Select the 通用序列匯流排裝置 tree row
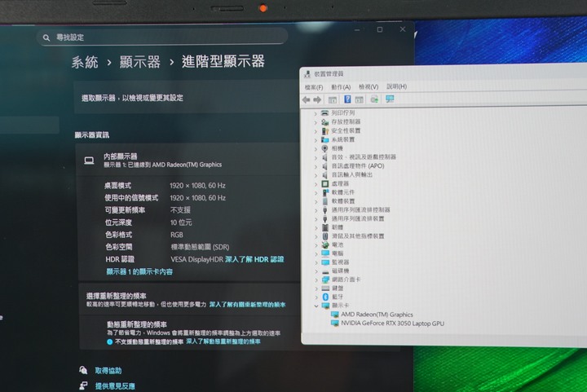 [358, 218]
